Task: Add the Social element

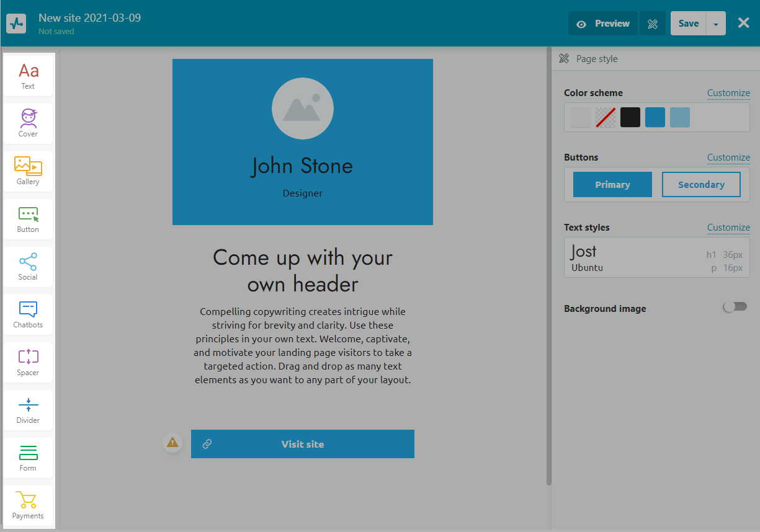Action: tap(29, 267)
